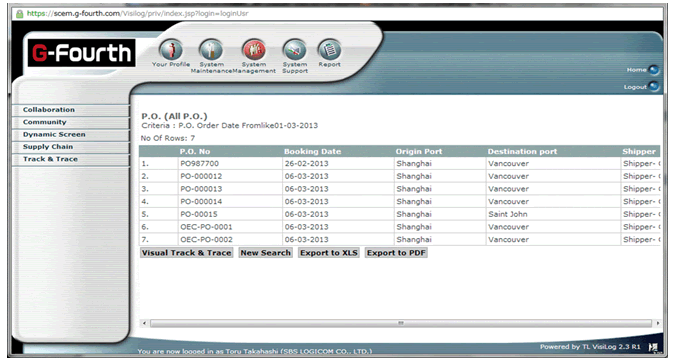
Task: Open the System Maintenance icon
Action: (211, 50)
